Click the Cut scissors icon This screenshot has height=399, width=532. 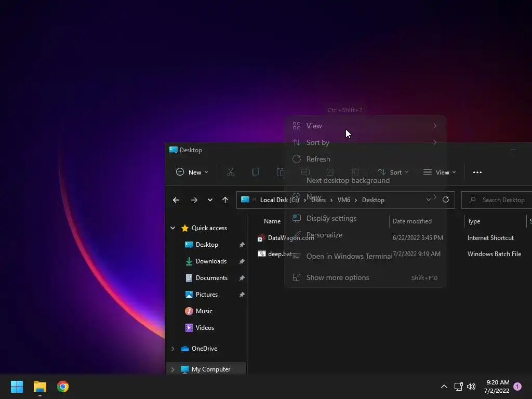(231, 172)
